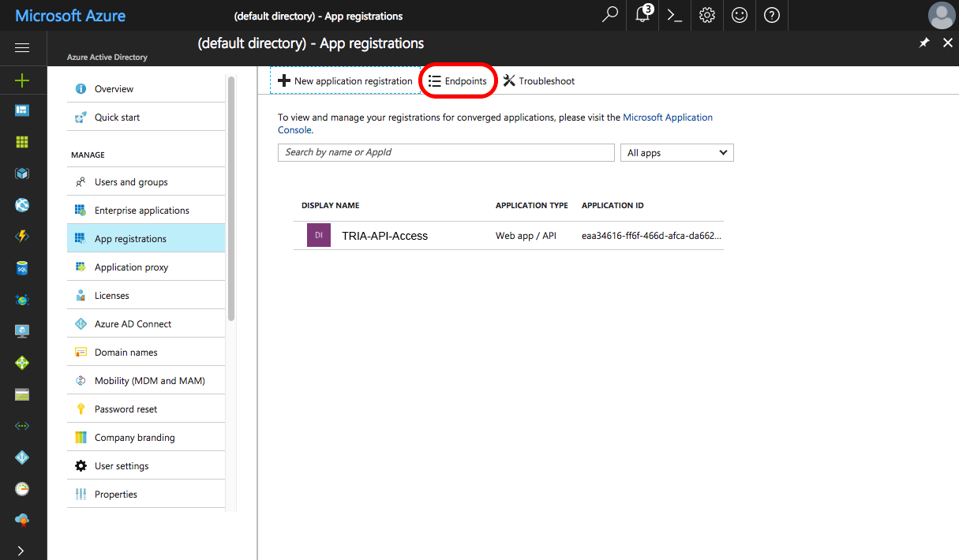Open Company branding menu item
The height and width of the screenshot is (560, 959).
[146, 438]
